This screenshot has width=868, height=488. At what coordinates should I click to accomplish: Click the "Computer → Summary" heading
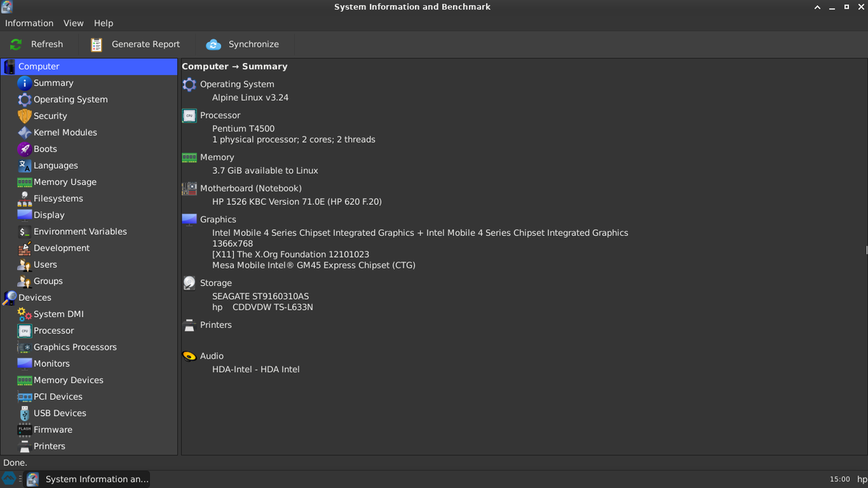(235, 66)
